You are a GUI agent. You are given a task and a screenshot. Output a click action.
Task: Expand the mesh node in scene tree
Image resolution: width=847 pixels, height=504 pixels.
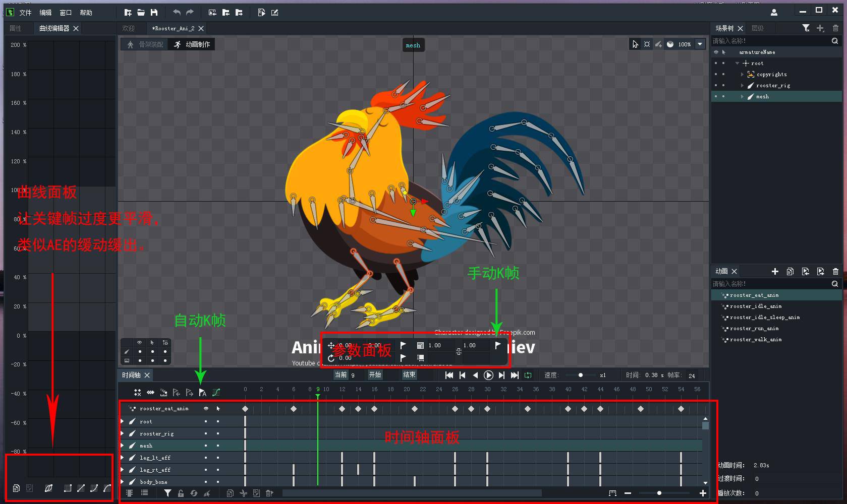point(742,96)
